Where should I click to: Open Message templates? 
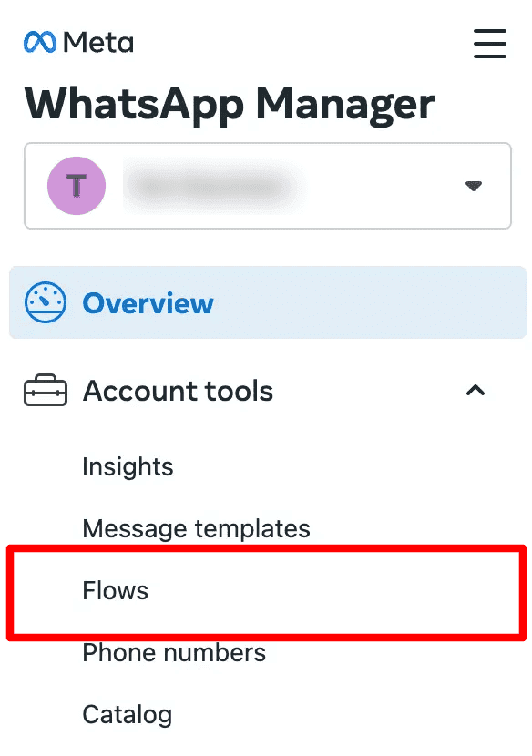[195, 528]
